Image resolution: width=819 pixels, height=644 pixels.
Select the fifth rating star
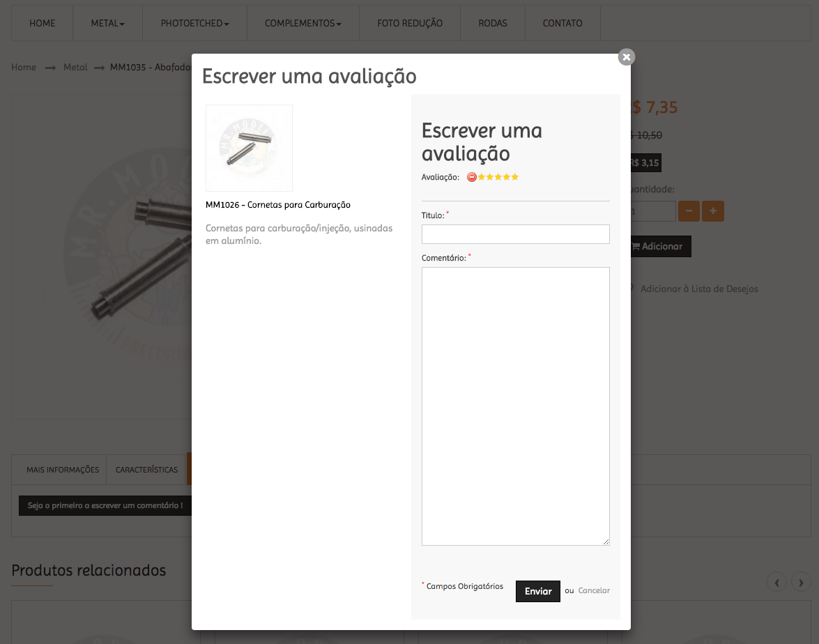(x=515, y=177)
